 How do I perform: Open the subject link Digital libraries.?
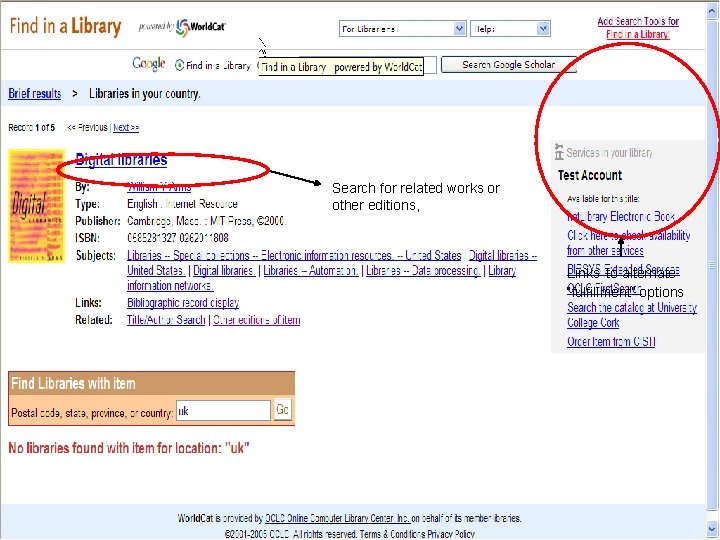pyautogui.click(x=224, y=271)
